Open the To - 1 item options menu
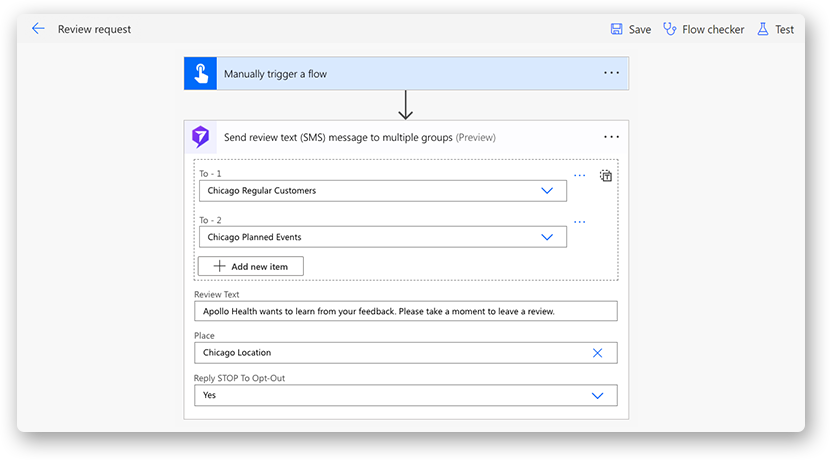Screen dimensions: 830x460 point(579,175)
